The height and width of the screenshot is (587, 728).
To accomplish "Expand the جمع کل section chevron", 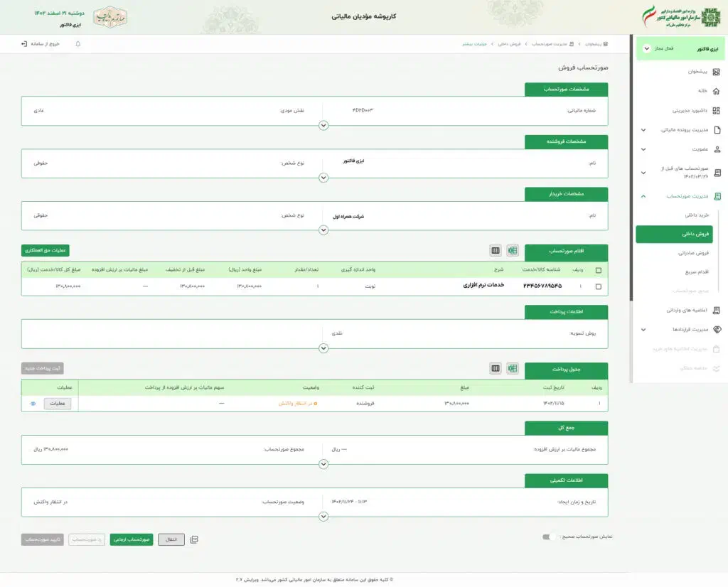I will [323, 464].
